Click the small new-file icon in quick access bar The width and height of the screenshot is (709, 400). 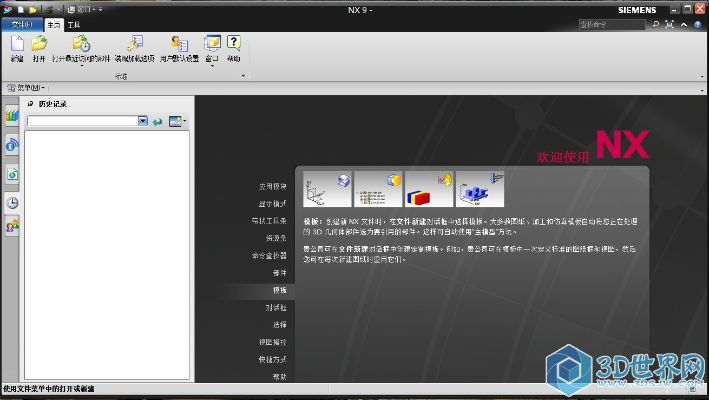pos(21,9)
